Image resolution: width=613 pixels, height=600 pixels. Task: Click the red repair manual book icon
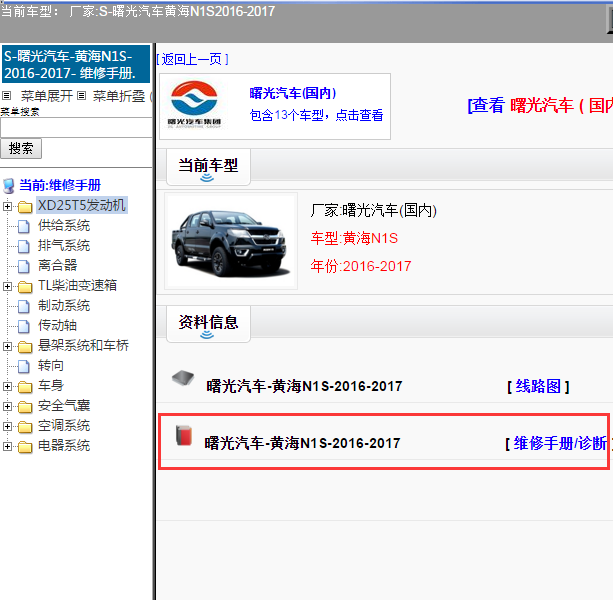click(184, 435)
